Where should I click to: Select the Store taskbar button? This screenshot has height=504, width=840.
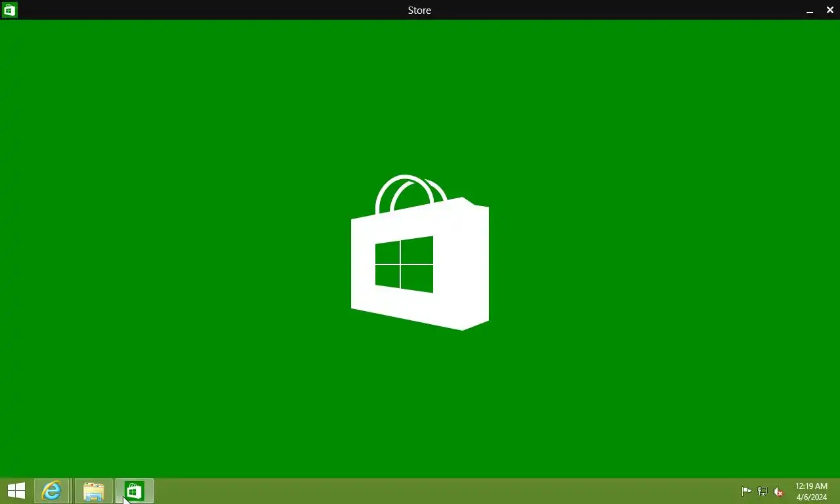[135, 491]
